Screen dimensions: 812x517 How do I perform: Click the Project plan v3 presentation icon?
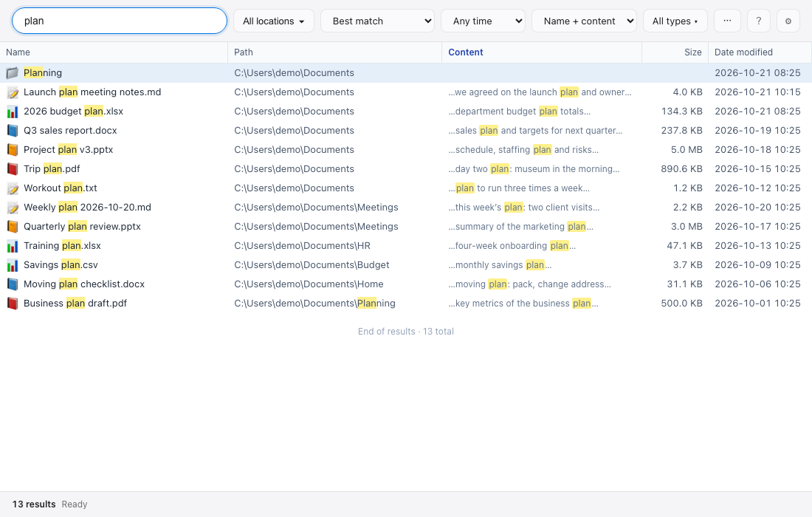[x=13, y=150]
